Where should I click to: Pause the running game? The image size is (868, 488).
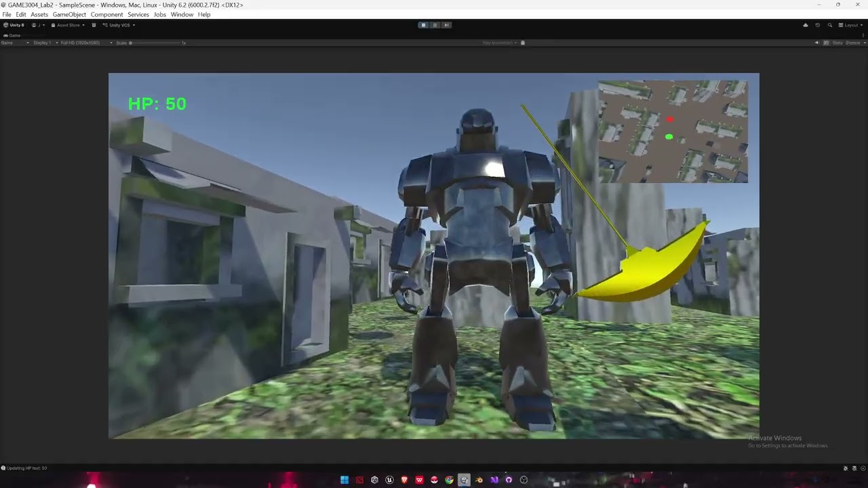tap(435, 25)
